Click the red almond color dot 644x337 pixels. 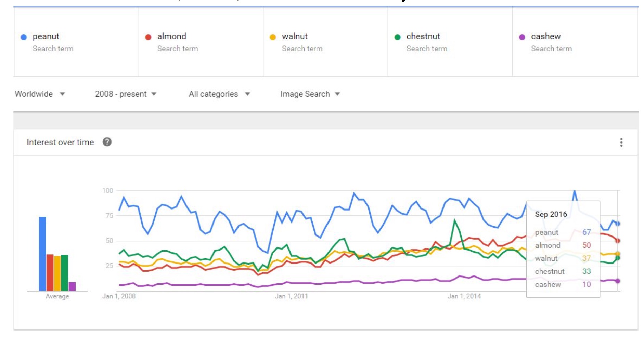tap(148, 37)
